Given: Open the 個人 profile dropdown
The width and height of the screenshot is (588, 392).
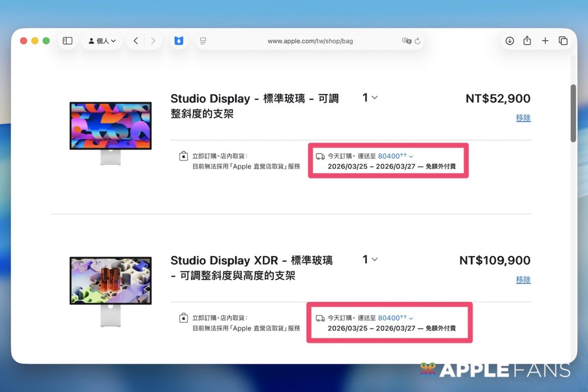Looking at the screenshot, I should [x=102, y=41].
